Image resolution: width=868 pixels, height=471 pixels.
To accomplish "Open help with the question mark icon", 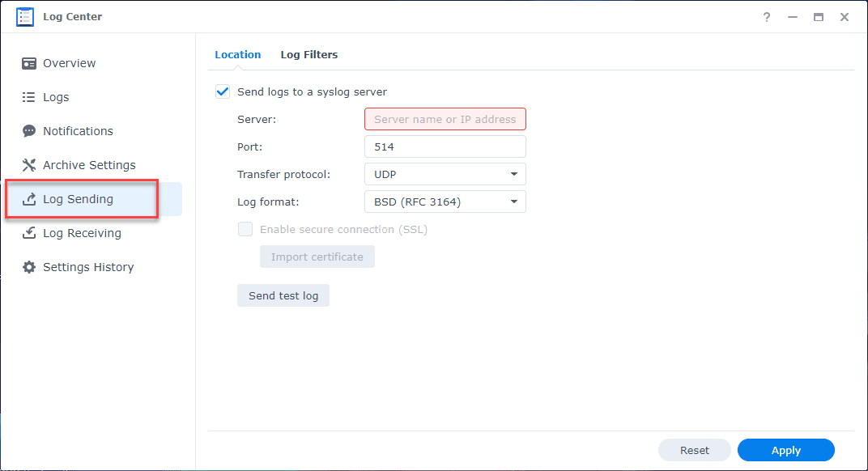I will pyautogui.click(x=767, y=17).
